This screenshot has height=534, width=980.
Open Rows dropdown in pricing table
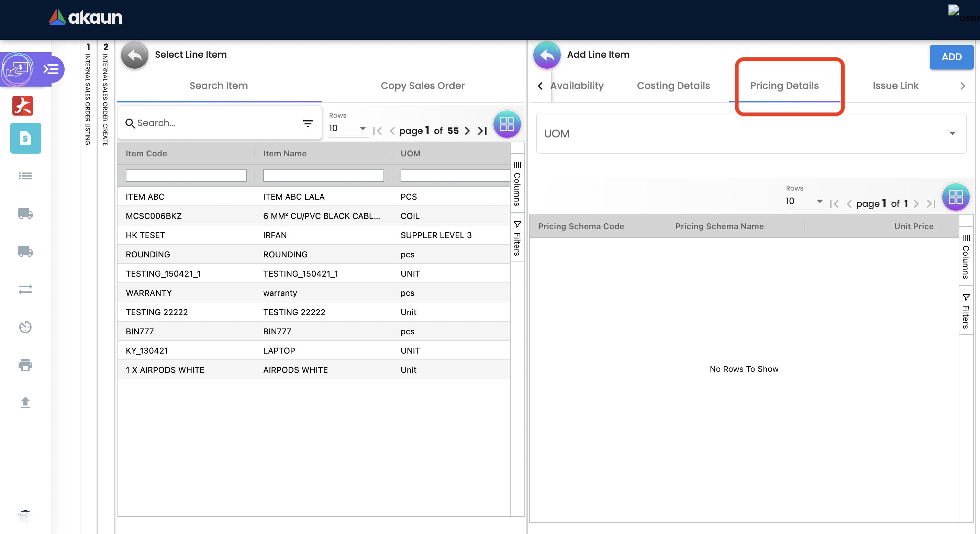click(805, 201)
